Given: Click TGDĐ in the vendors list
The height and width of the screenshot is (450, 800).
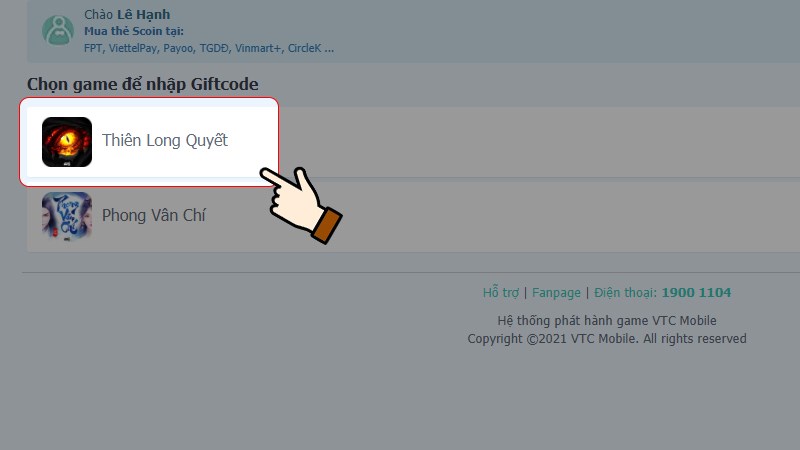Looking at the screenshot, I should coord(214,48).
